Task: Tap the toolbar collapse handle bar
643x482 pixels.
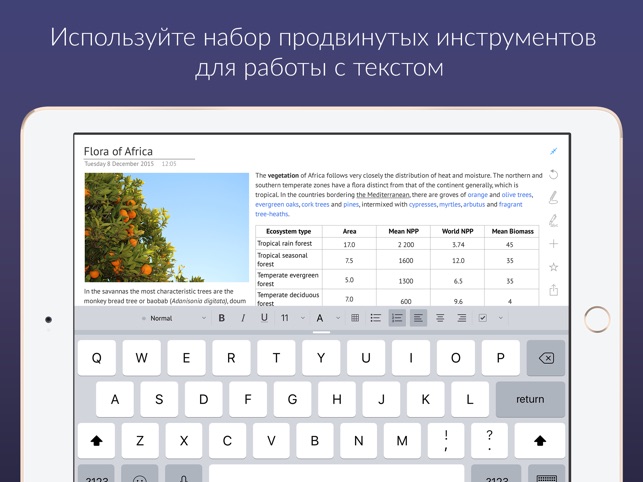Action: tap(322, 332)
